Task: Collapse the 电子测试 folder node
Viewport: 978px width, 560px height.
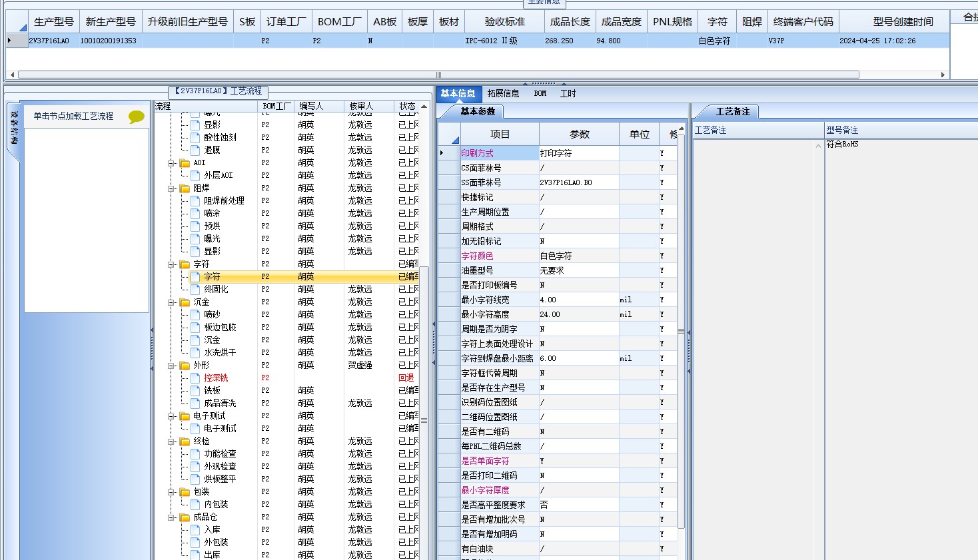Action: pos(172,416)
